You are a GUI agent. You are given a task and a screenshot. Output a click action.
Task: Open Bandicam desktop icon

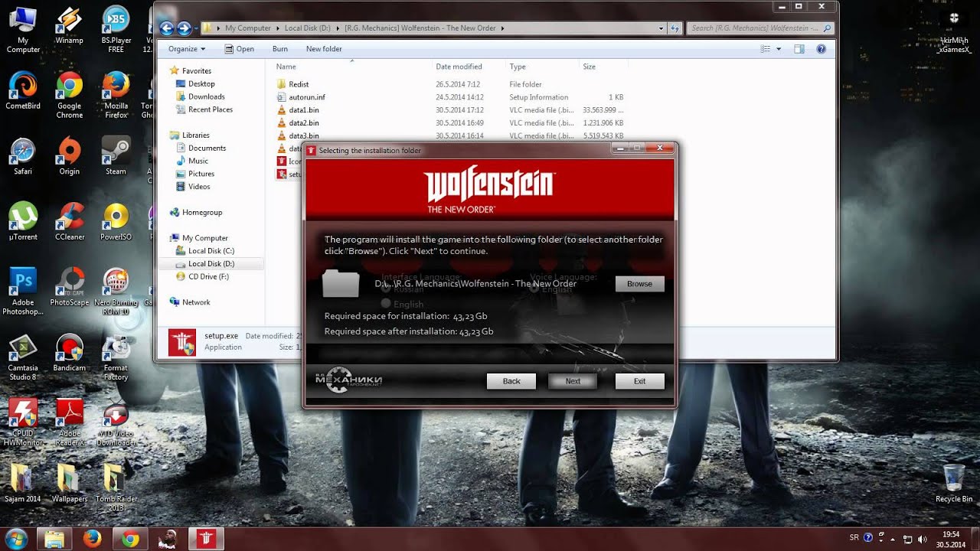70,353
